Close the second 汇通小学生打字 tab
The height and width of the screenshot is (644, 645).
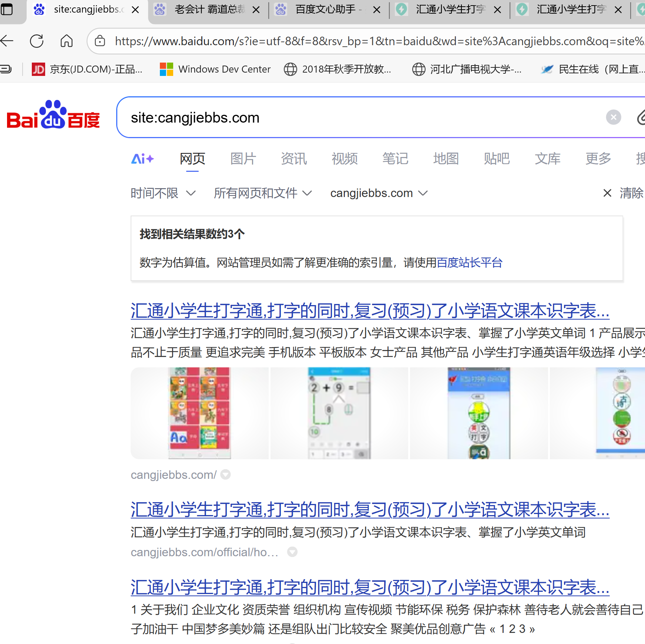click(x=618, y=10)
